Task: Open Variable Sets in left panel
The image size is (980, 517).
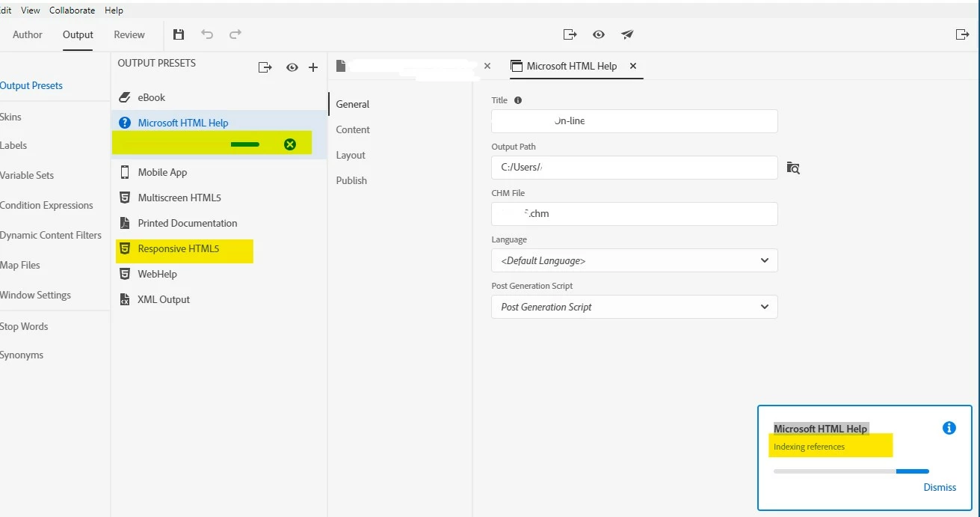Action: point(27,175)
